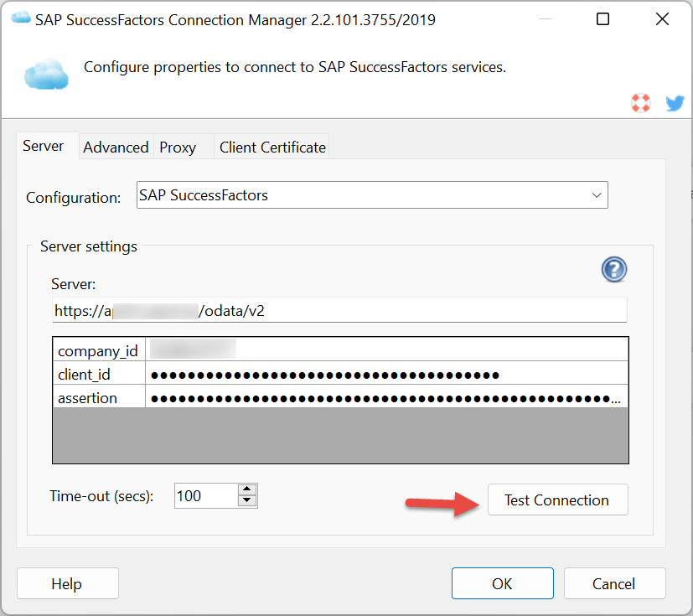Image resolution: width=693 pixels, height=616 pixels.
Task: Decrease time-out with down arrow
Action: point(247,501)
